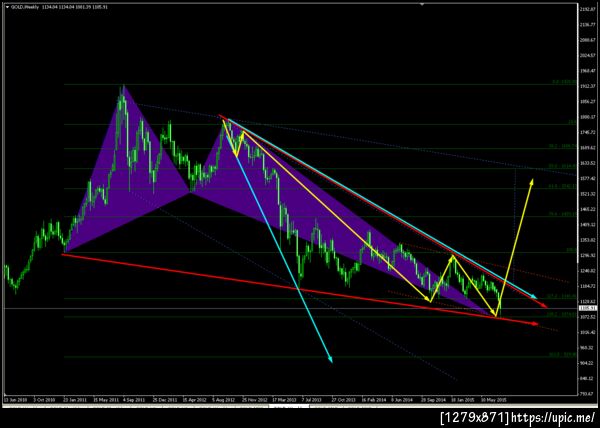Click the 7 Jul 2013 date label

[x=312, y=400]
